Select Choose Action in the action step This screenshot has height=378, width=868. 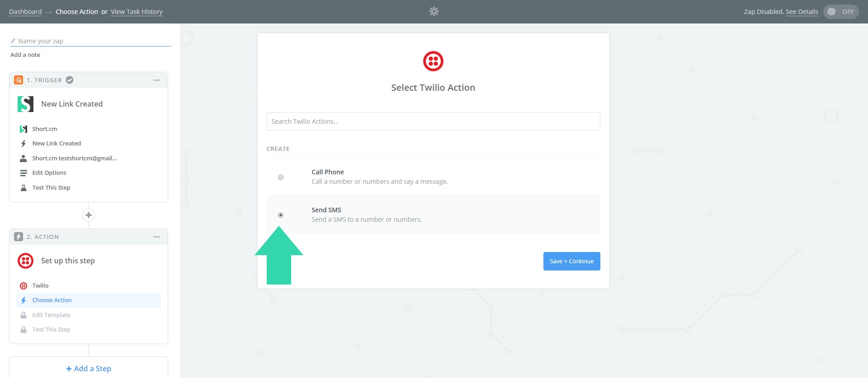tap(52, 300)
